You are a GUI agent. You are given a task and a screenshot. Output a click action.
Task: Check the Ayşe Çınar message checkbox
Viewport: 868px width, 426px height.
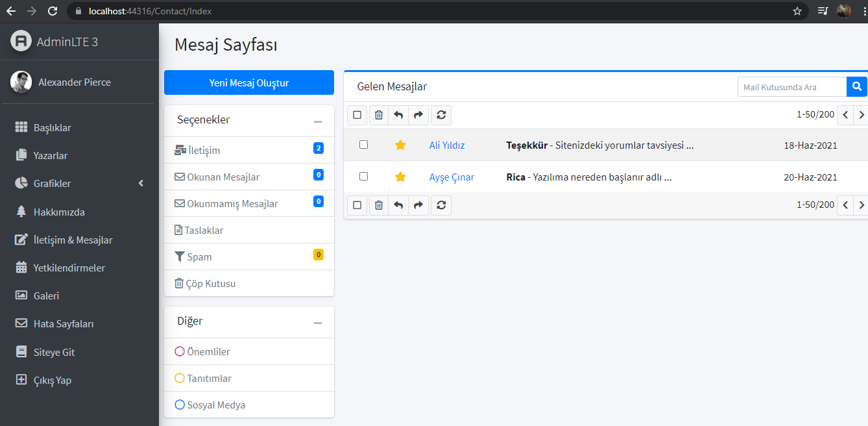(363, 176)
